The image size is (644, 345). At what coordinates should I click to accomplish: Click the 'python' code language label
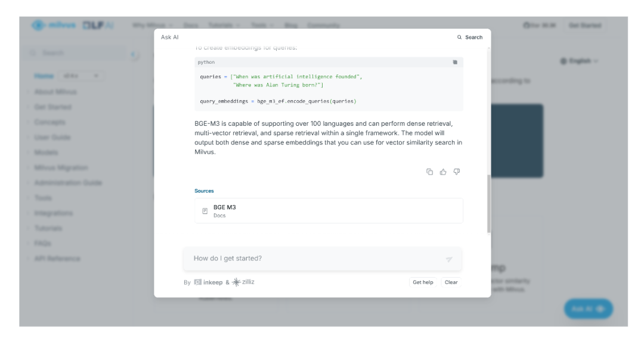(206, 63)
